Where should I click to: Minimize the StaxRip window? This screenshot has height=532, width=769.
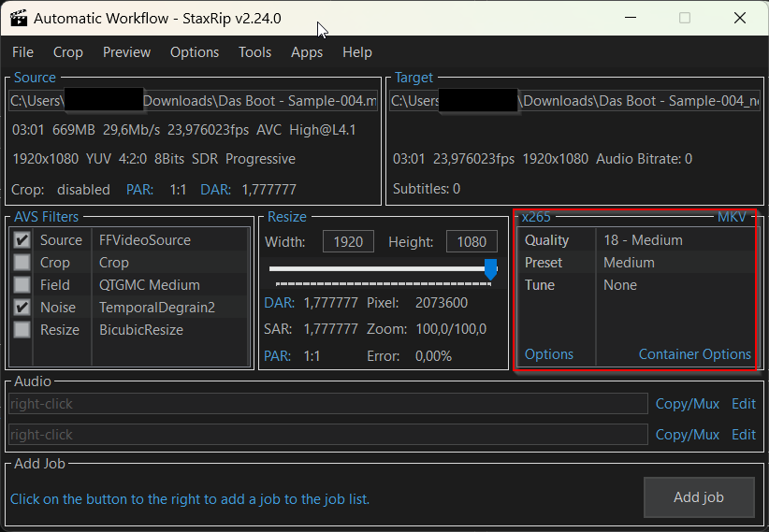631,18
